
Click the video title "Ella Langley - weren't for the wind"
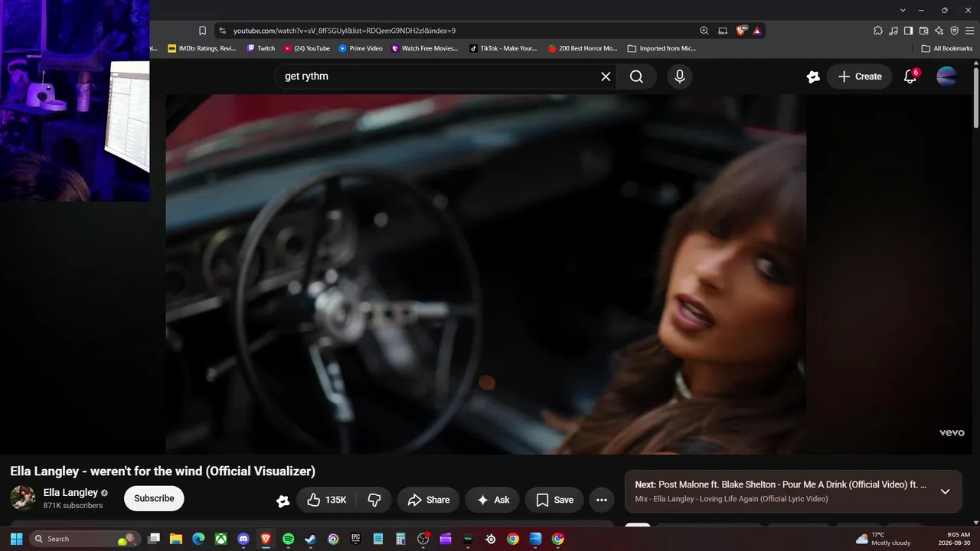(162, 471)
